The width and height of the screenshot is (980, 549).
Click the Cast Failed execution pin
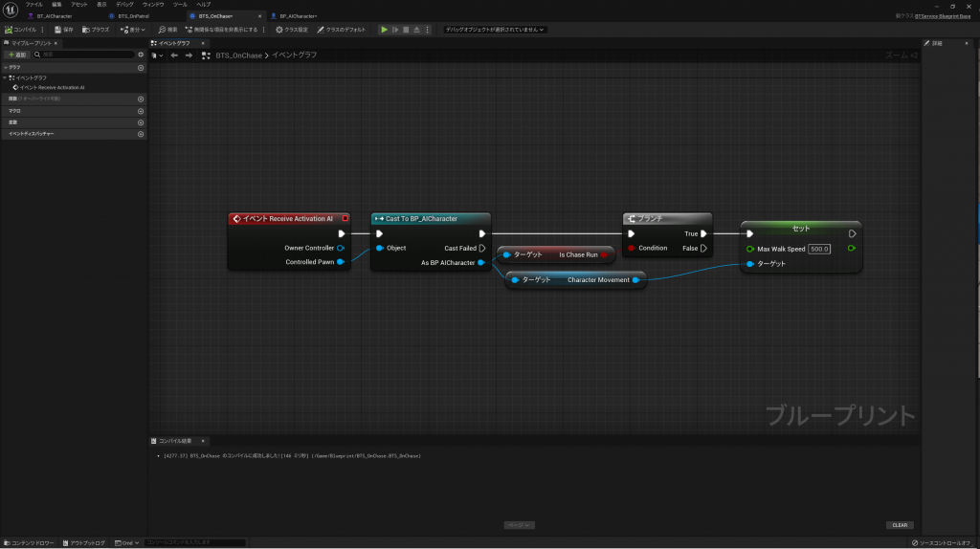482,249
